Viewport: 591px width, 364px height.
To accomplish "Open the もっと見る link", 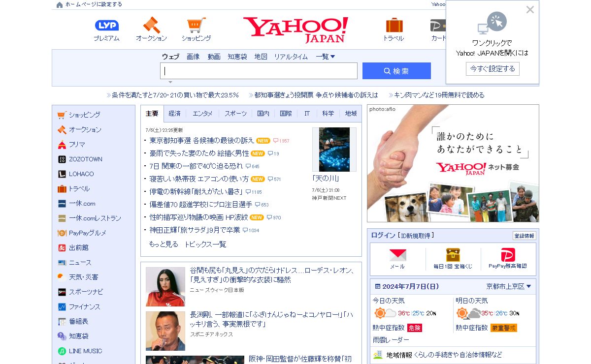I will click(x=164, y=244).
